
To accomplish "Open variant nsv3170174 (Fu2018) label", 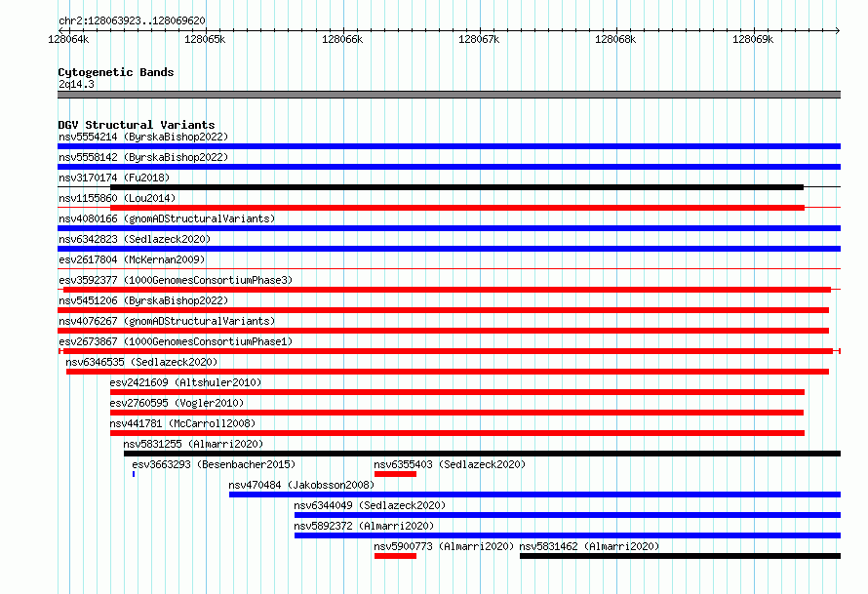I will point(114,178).
